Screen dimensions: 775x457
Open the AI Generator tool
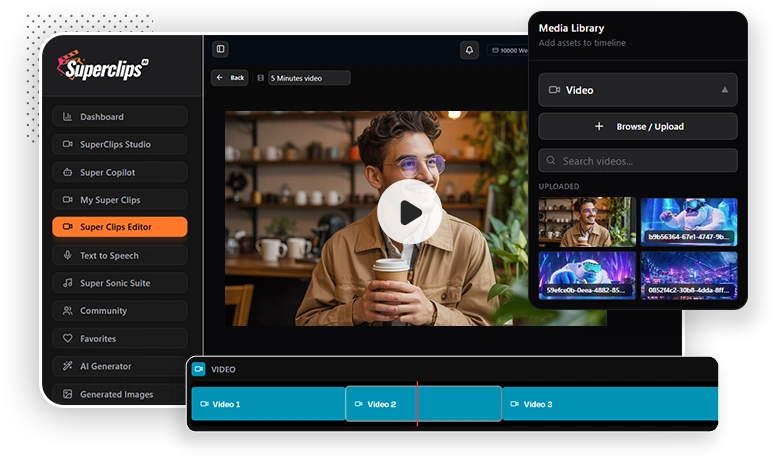pos(120,366)
